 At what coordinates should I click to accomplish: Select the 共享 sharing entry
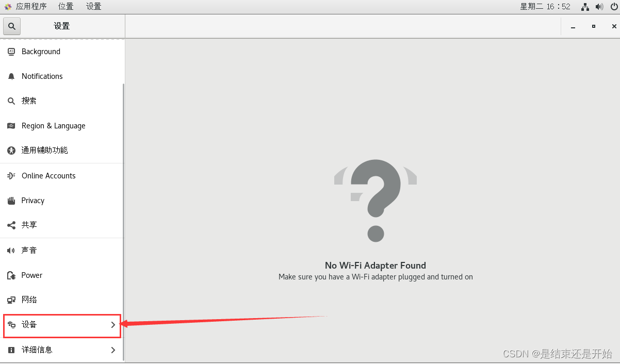pyautogui.click(x=62, y=225)
